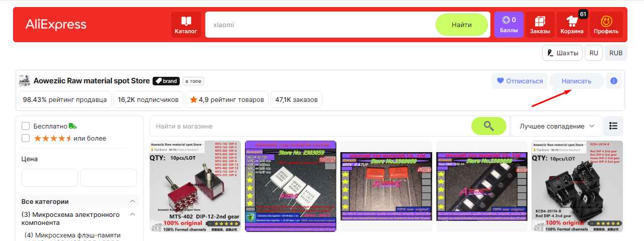Open the Лучшее совпадение sort dropdown
The height and width of the screenshot is (241, 644).
(556, 126)
